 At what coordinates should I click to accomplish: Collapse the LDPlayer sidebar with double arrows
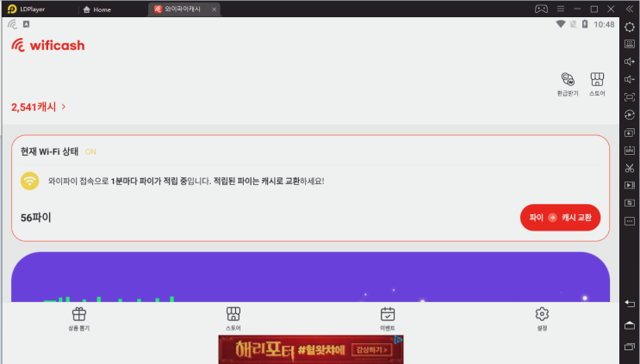click(x=630, y=9)
